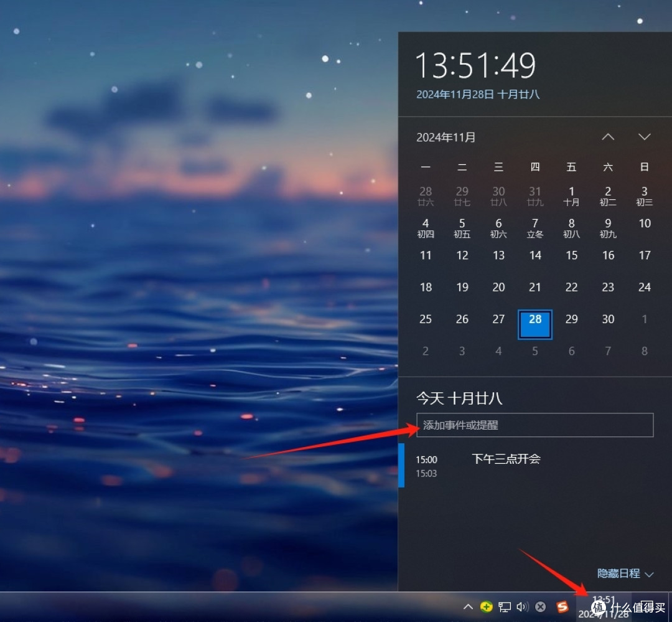Select November 29 in calendar
This screenshot has height=622, width=672.
coord(571,319)
